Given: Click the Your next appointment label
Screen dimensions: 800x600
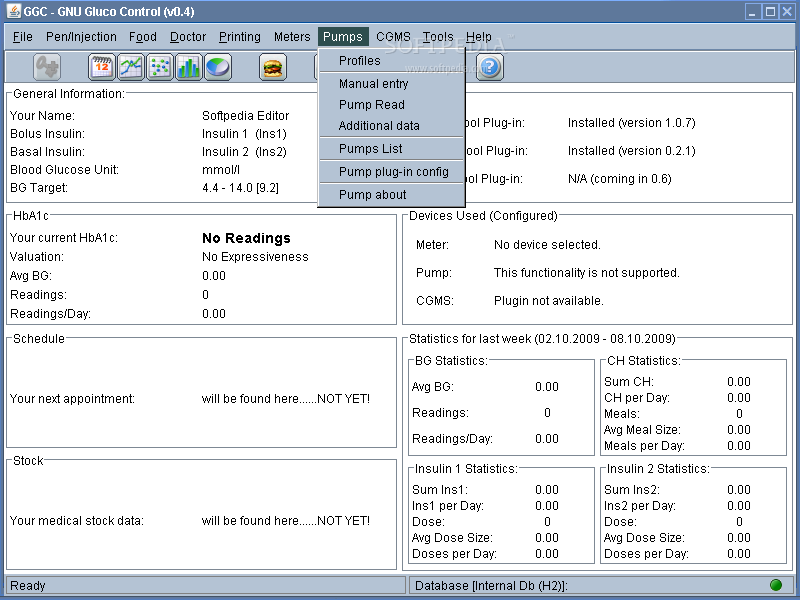Looking at the screenshot, I should pos(72,399).
